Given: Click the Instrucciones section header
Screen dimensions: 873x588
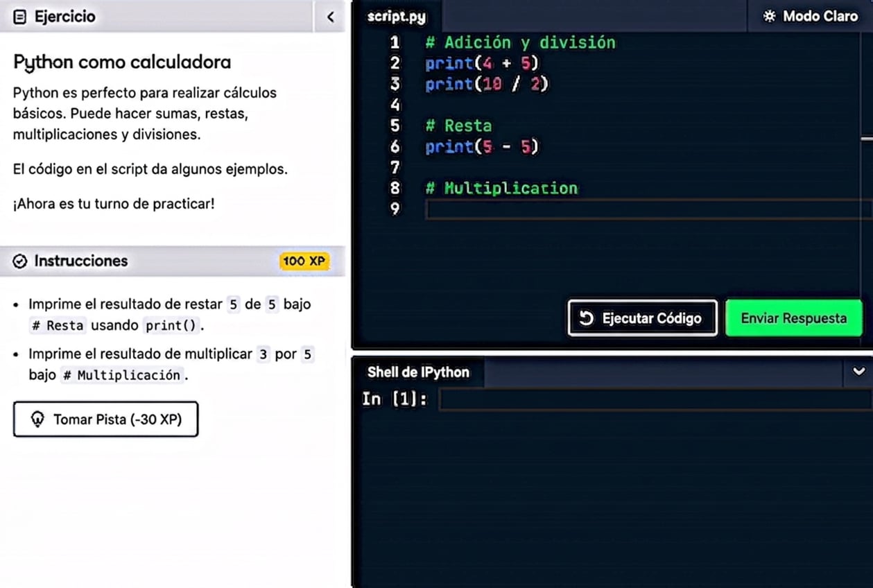Looking at the screenshot, I should (172, 261).
